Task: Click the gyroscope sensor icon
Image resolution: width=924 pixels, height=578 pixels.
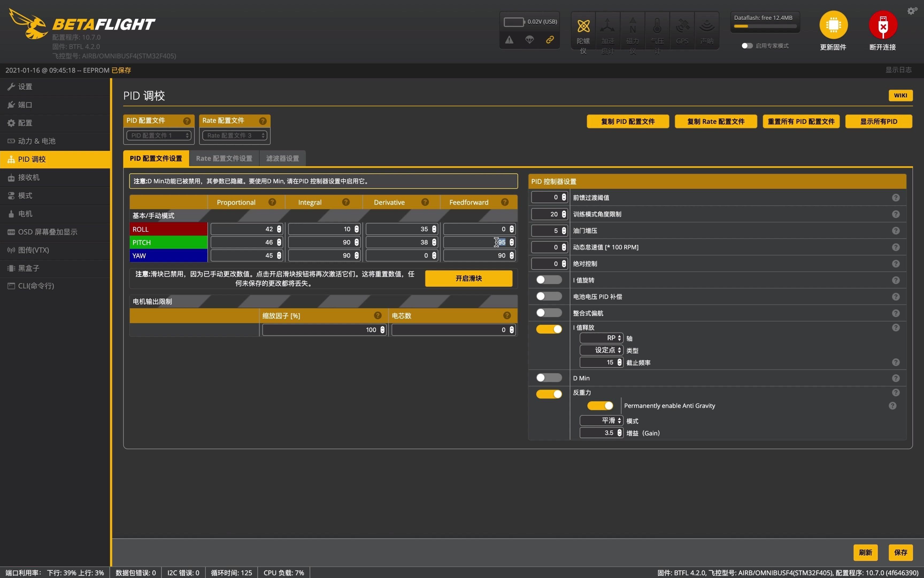Action: tap(583, 26)
